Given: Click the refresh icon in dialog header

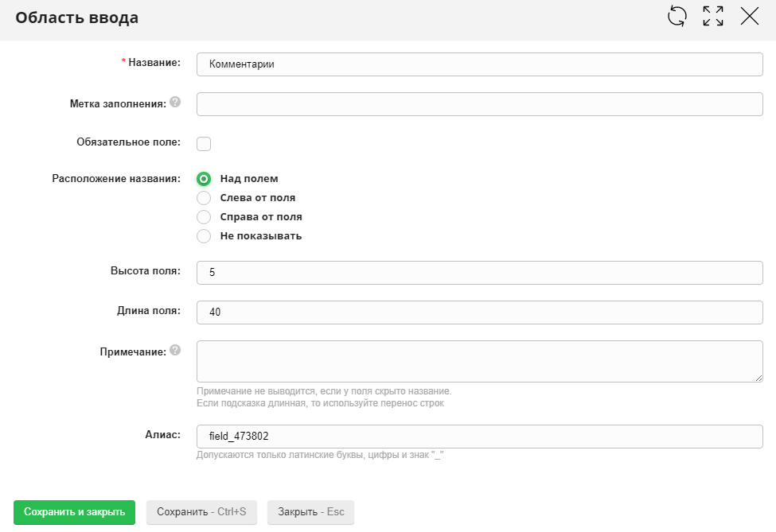Looking at the screenshot, I should click(x=677, y=17).
